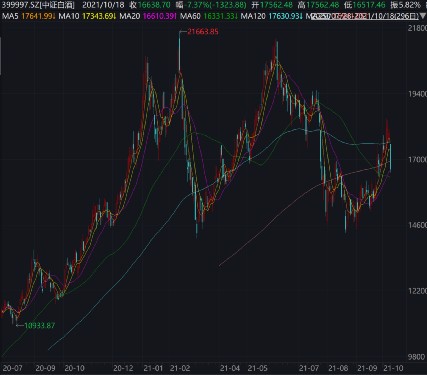The height and width of the screenshot is (375, 427).
Task: Click the 21-05 date axis label
Action: pos(258,368)
